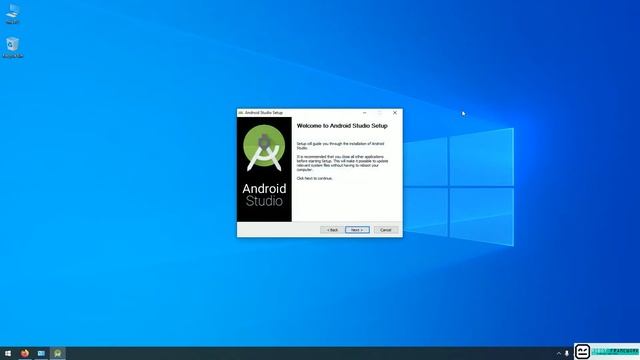Screen dimensions: 640x360
Task: Open the Windows Start menu
Action: [x=8, y=353]
